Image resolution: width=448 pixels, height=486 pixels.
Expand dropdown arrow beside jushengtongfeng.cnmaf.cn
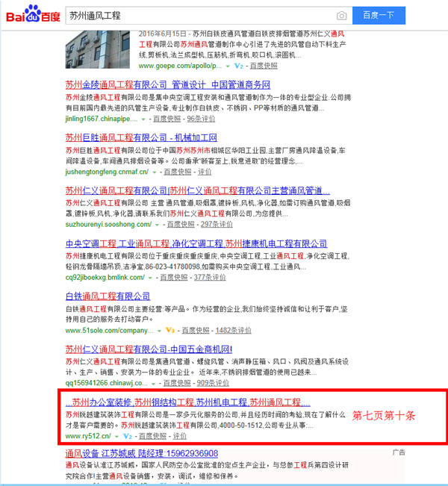click(x=154, y=172)
